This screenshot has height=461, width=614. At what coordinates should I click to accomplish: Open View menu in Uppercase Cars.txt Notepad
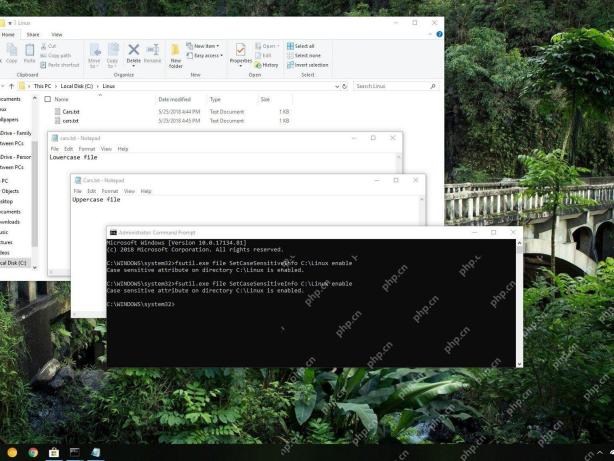(x=129, y=192)
